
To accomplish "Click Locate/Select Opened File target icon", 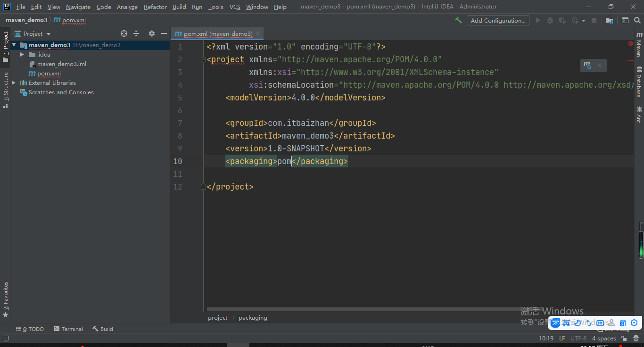I will (x=124, y=33).
